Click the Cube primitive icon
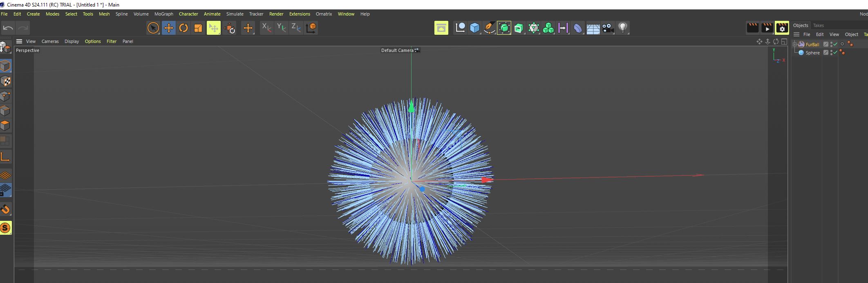 (x=474, y=28)
